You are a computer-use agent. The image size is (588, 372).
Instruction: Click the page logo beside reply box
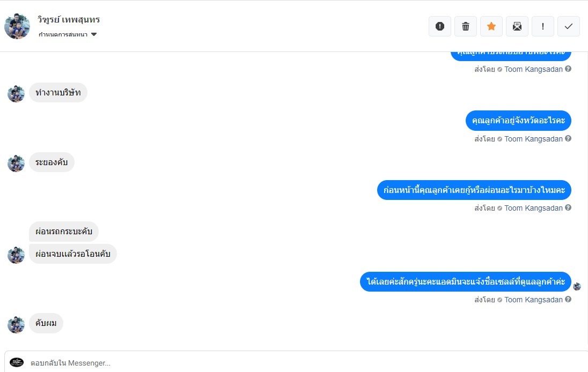[x=17, y=362]
